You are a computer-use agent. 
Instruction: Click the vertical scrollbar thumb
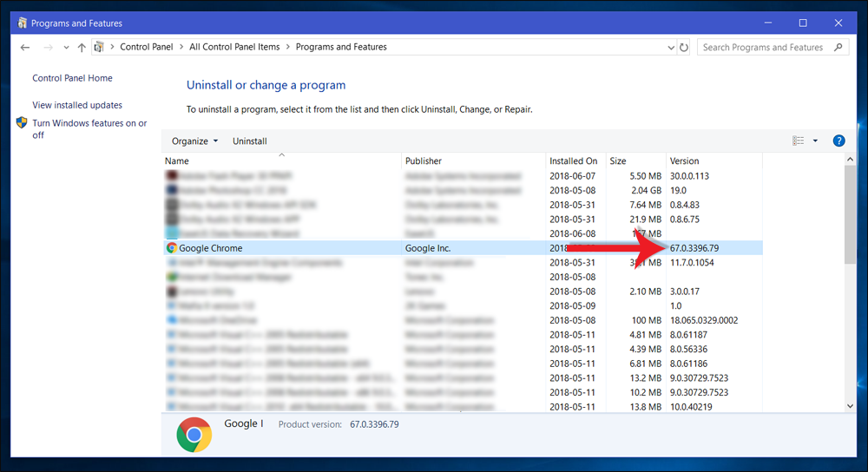pos(851,214)
